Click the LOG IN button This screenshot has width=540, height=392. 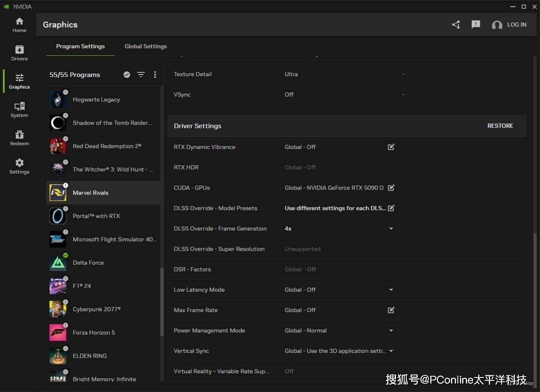[x=517, y=25]
